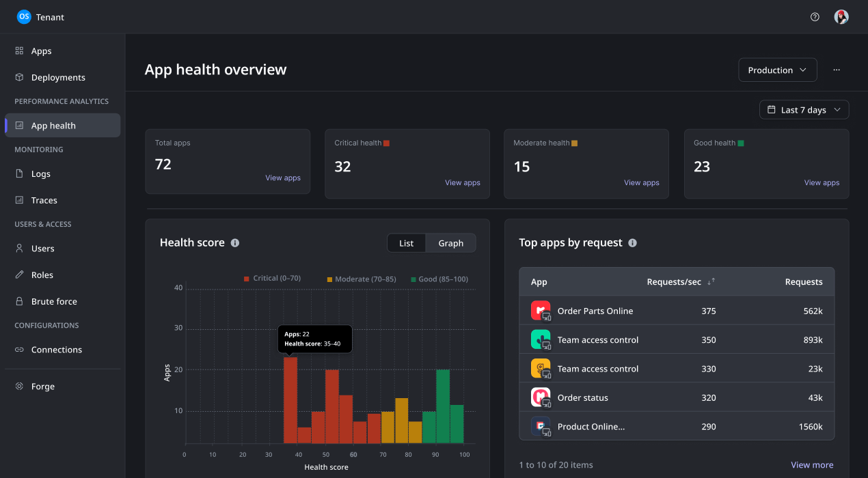Click the '1 to 10 of 20 items' text
Viewport: 868px width, 478px height.
pos(556,465)
